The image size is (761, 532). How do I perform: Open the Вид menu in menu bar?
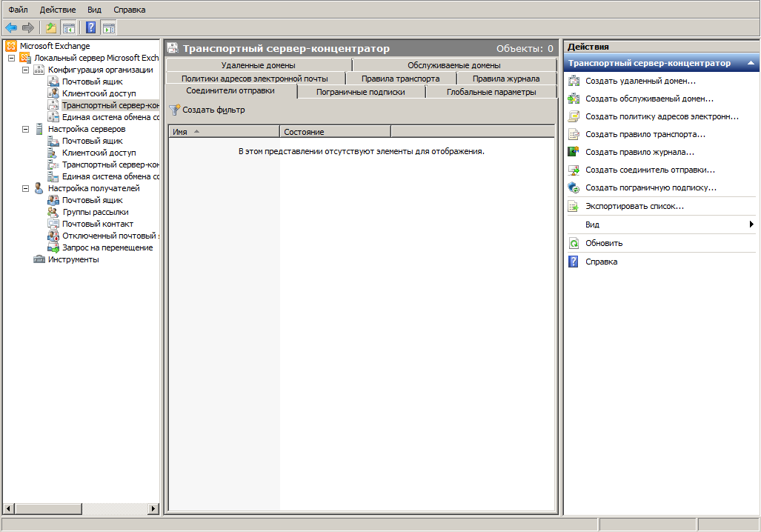[95, 10]
